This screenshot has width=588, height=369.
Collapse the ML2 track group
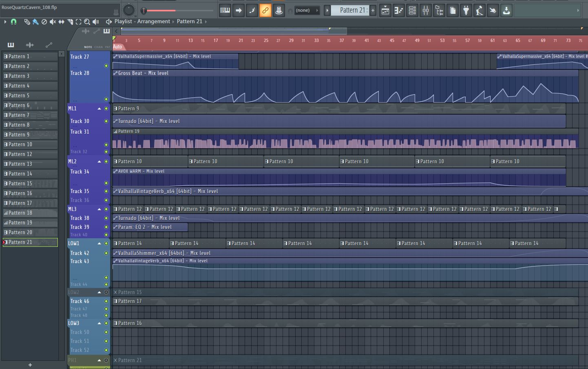click(x=99, y=162)
